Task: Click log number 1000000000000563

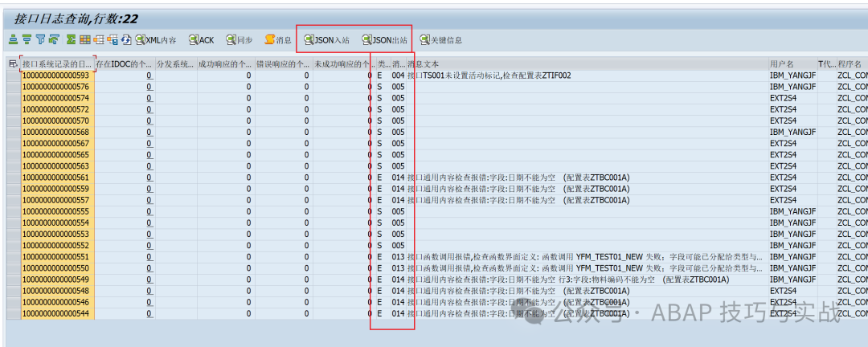Action: tap(55, 166)
